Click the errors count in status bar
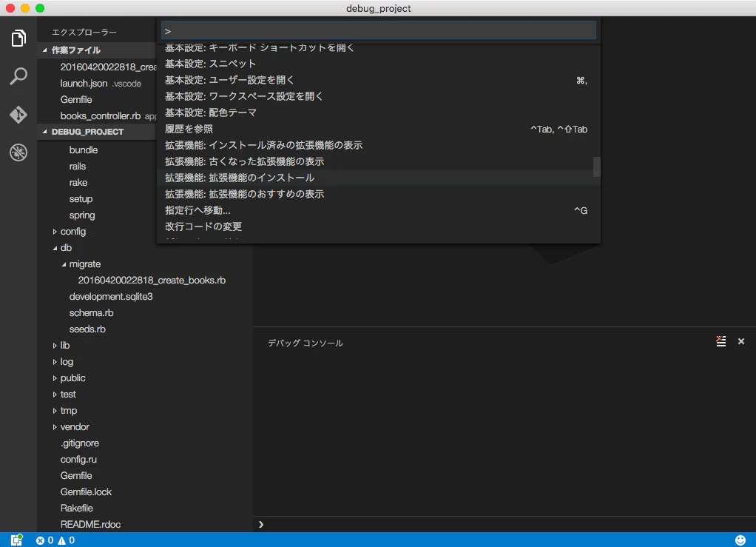 pyautogui.click(x=45, y=540)
